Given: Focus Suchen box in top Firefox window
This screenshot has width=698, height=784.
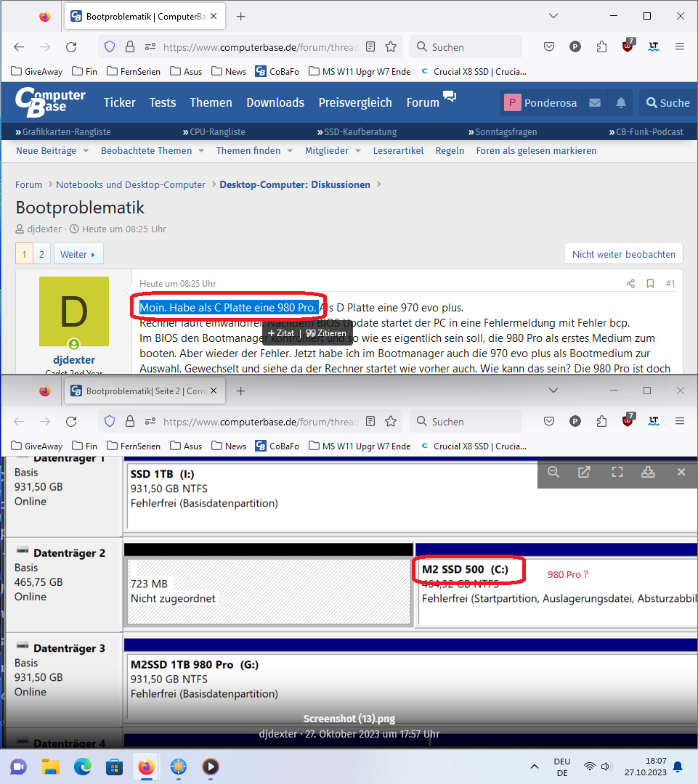Looking at the screenshot, I should tap(466, 47).
